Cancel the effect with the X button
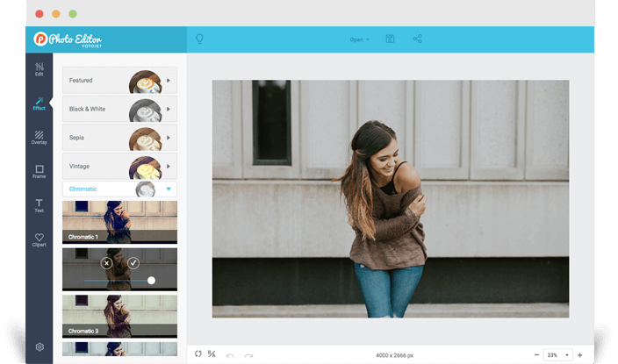This screenshot has width=618, height=364. coord(106,263)
